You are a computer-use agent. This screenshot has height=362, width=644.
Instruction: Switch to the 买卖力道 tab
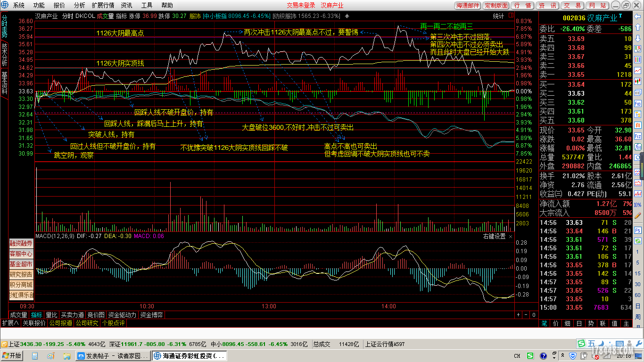[72, 315]
